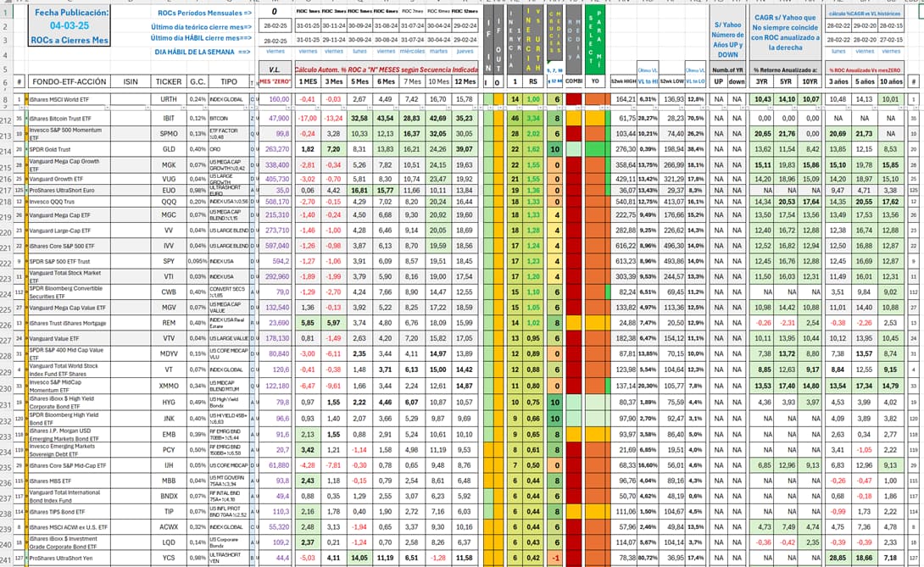Click the green YO cell in the GLD row

(x=595, y=150)
